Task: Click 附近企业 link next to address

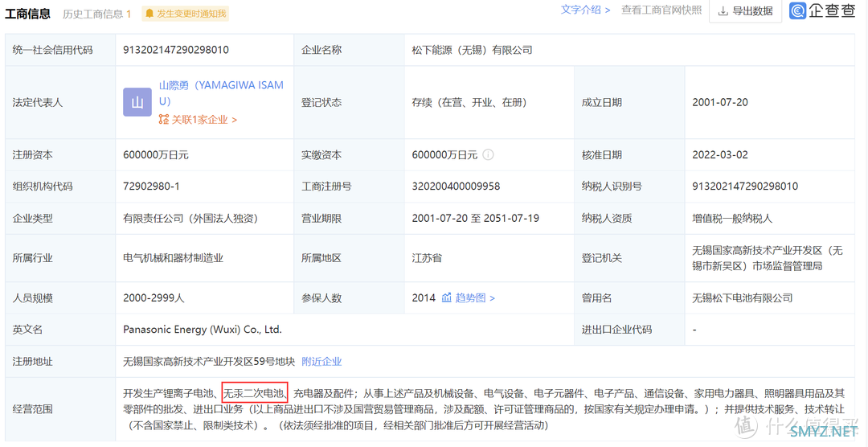Action: click(321, 362)
